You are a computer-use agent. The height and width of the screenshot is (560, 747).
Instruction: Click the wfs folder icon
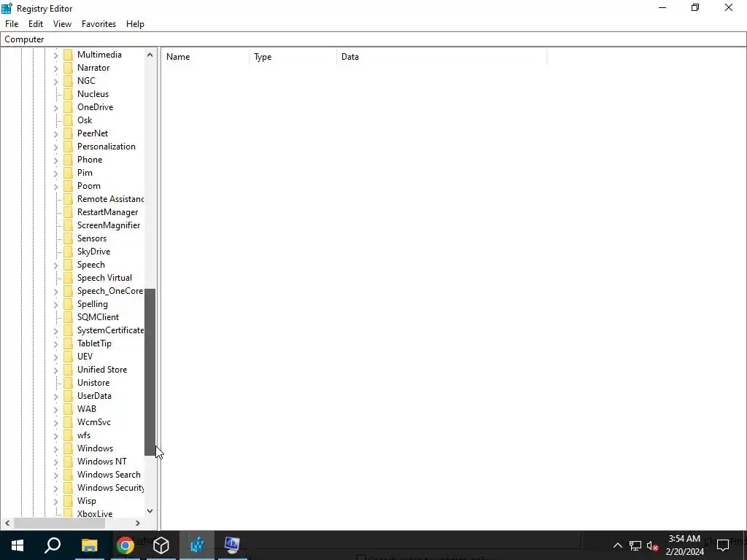coord(68,435)
